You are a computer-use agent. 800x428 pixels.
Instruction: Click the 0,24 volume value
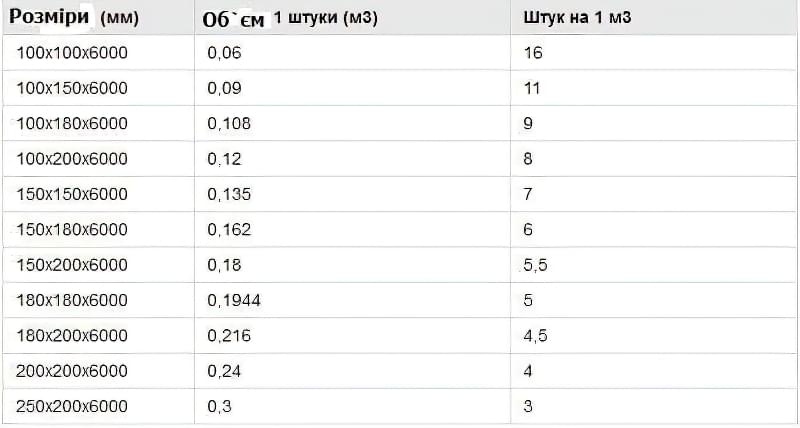224,371
